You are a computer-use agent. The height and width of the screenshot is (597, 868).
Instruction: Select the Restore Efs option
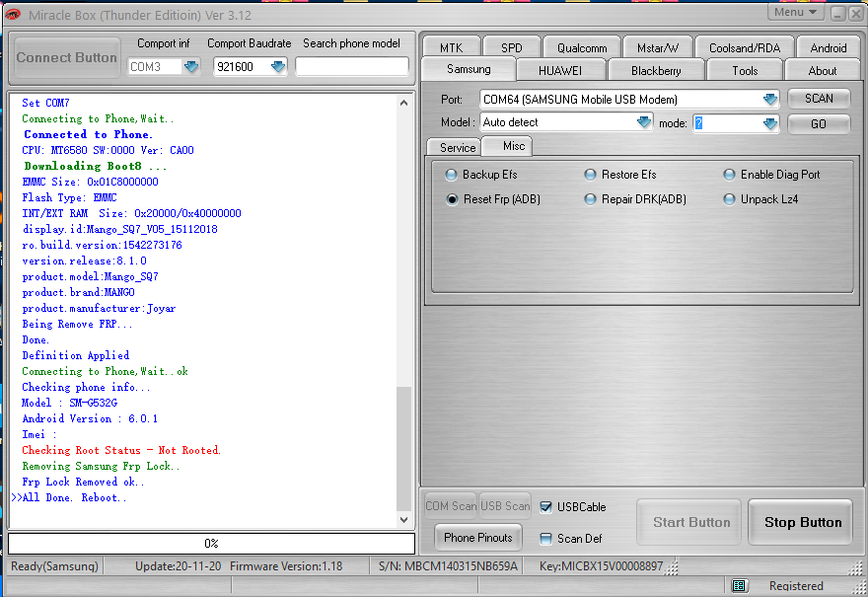[x=591, y=175]
